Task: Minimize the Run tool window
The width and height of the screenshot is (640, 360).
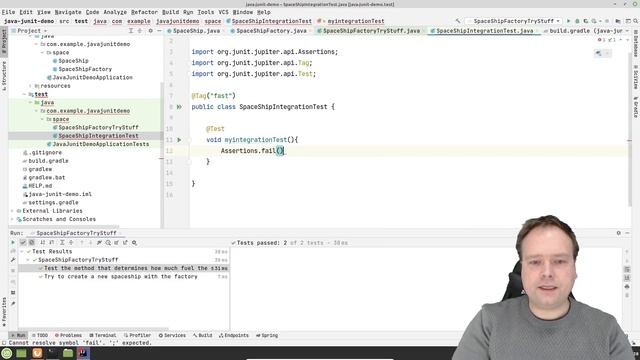Action: (x=628, y=233)
